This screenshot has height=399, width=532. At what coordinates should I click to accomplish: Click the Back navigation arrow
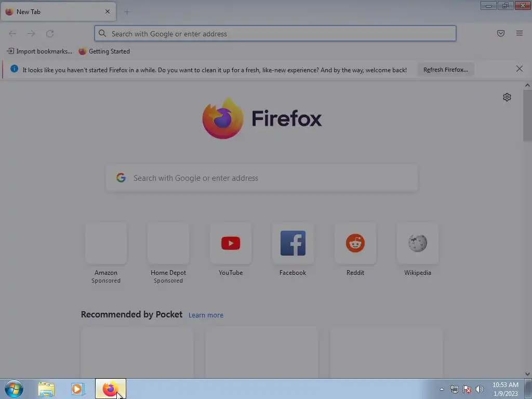[12, 34]
